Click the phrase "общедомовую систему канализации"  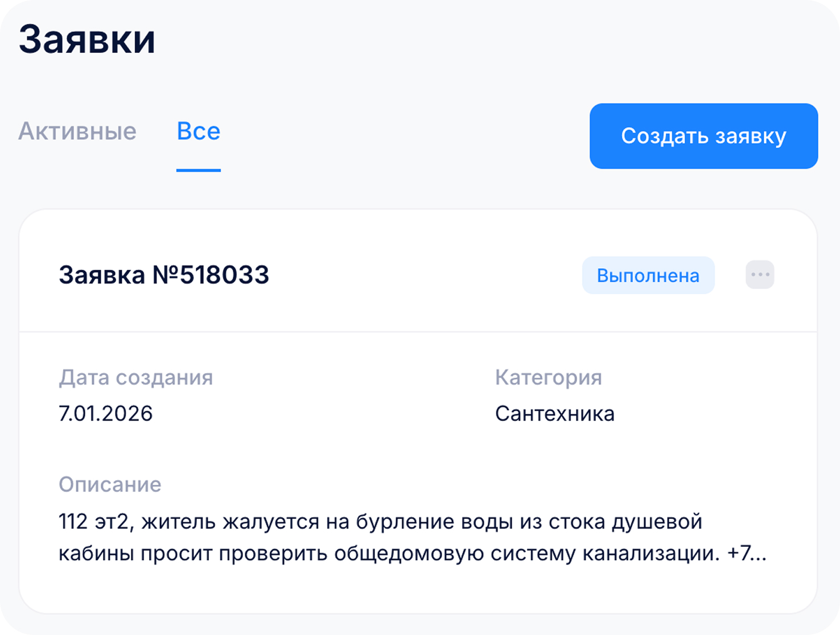526,553
